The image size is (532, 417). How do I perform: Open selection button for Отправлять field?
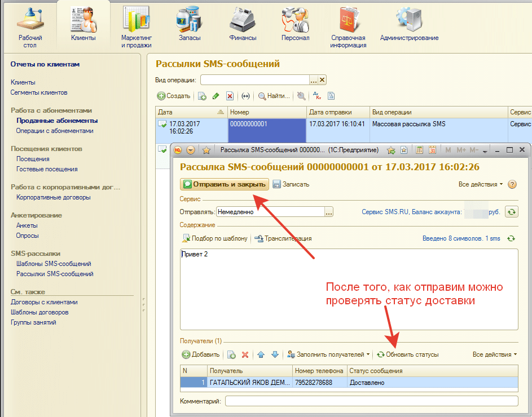(329, 212)
